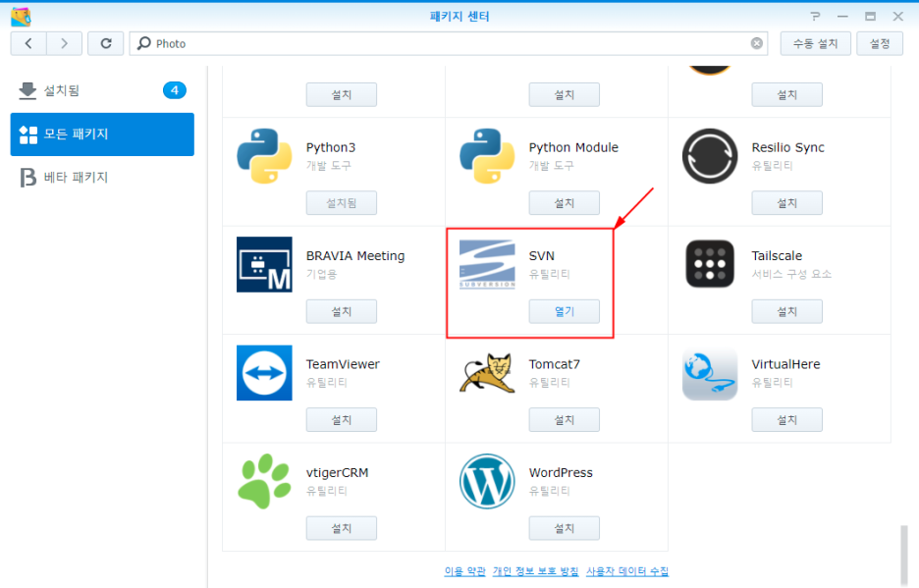Install the WordPress package

tap(564, 528)
